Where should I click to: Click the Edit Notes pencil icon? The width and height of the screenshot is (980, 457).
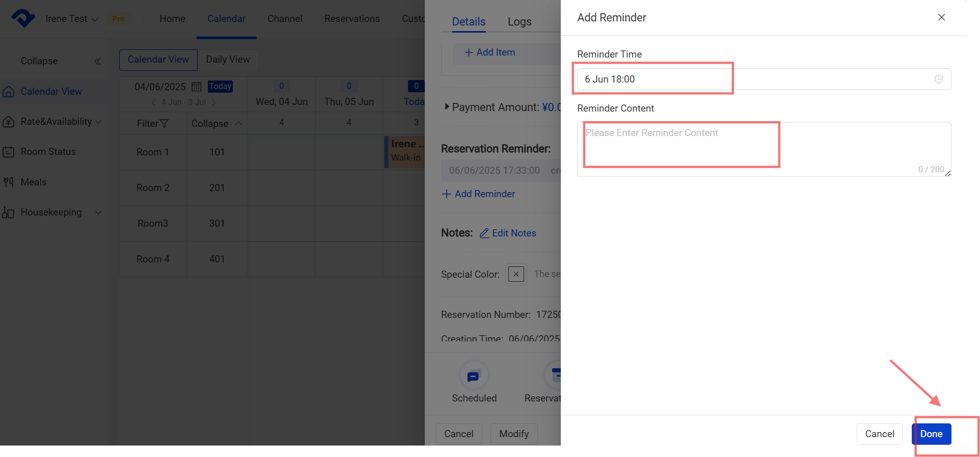coord(484,233)
